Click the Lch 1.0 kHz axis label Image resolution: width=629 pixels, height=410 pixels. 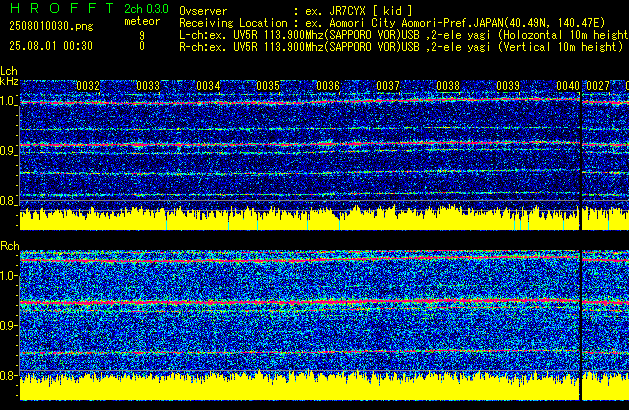click(x=8, y=101)
